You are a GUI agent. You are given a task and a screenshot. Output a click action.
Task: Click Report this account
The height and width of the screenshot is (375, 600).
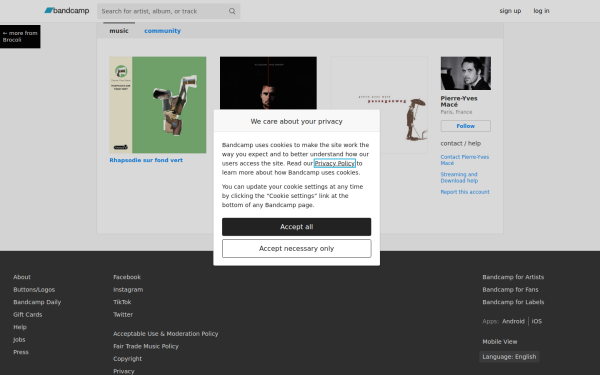[x=465, y=192]
